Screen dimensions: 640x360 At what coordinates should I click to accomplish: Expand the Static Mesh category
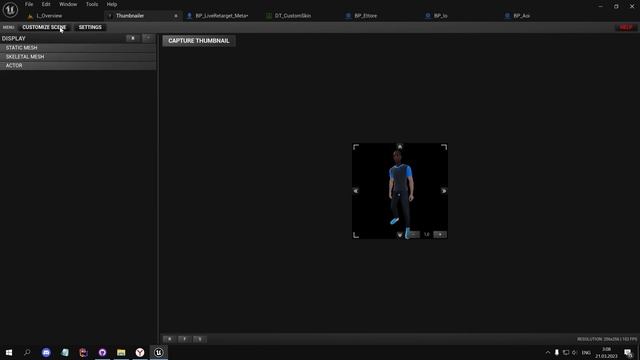78,48
